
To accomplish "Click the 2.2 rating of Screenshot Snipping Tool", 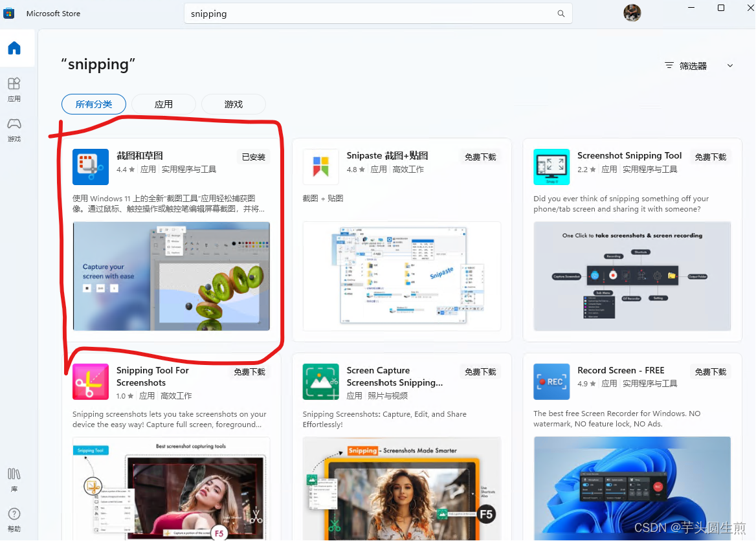I will (x=587, y=170).
